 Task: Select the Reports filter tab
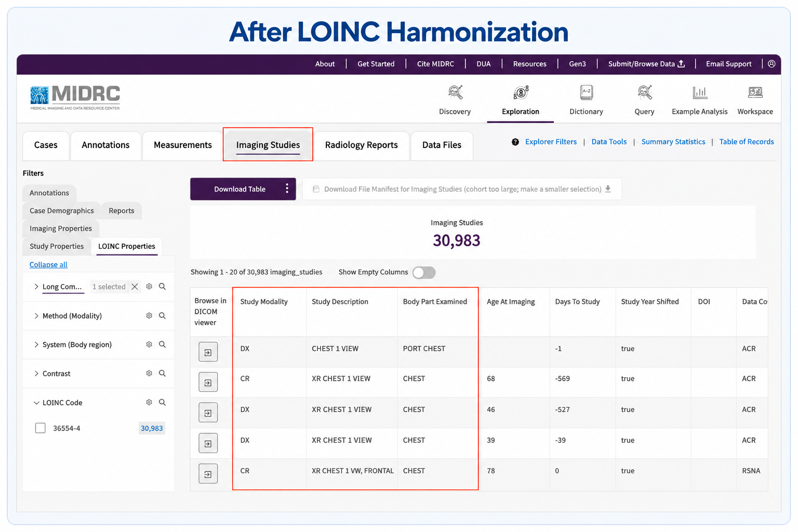[x=122, y=211]
